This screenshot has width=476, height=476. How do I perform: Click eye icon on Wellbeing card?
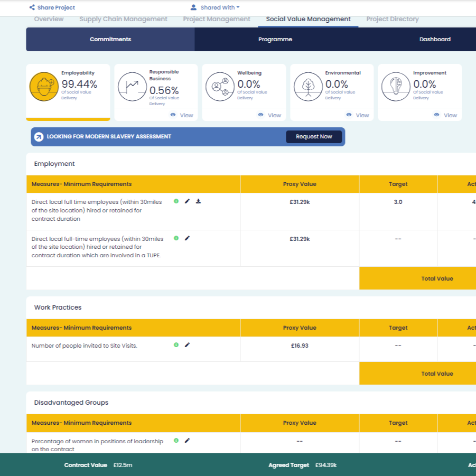click(x=261, y=115)
